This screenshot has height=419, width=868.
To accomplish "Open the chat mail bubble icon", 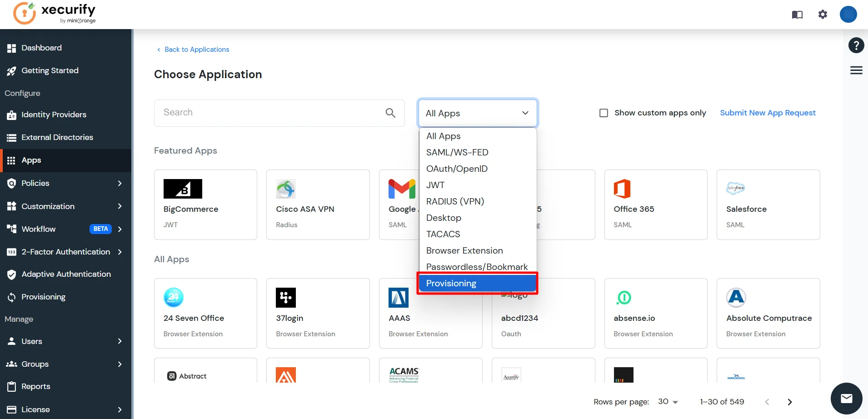I will [x=846, y=399].
